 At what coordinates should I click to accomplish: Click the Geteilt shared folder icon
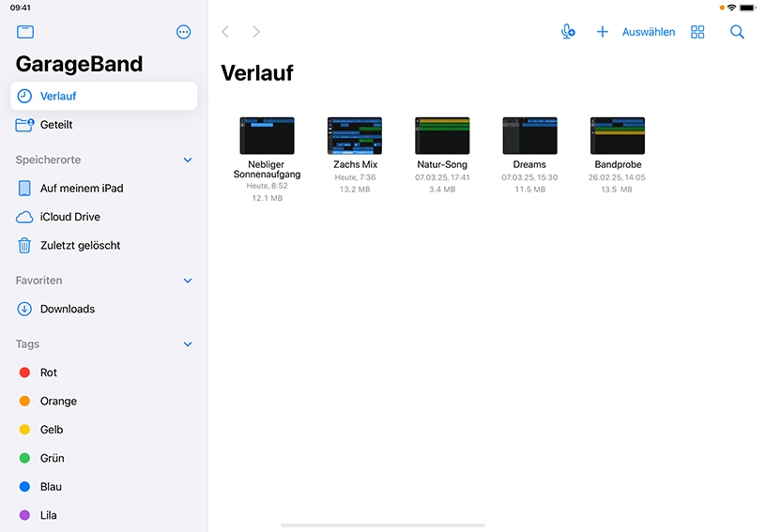24,125
